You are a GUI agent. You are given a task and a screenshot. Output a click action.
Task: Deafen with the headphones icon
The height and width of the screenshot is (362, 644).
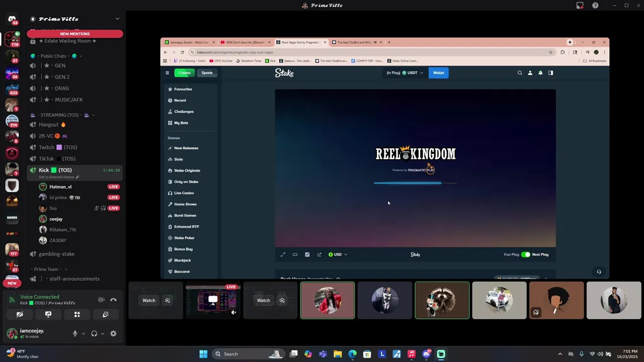[x=94, y=333]
